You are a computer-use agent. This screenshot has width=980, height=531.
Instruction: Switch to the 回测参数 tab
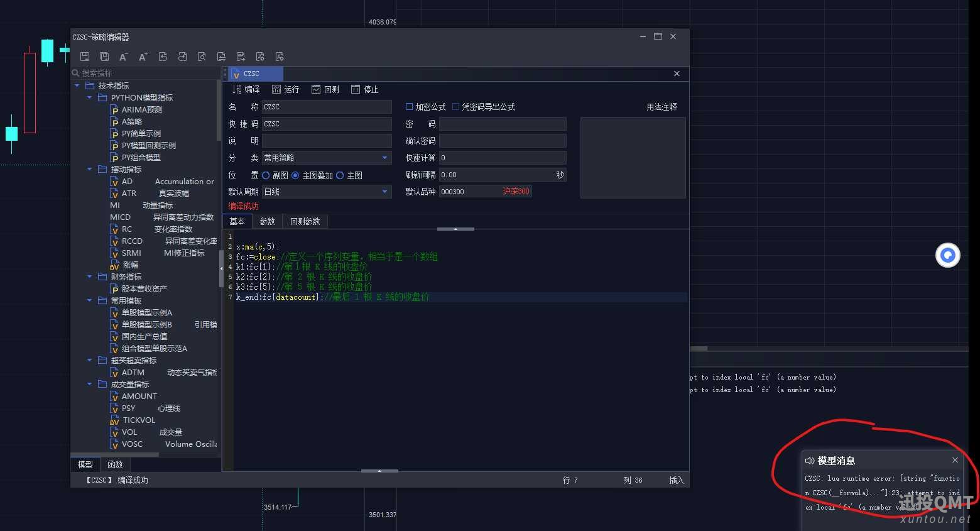305,221
